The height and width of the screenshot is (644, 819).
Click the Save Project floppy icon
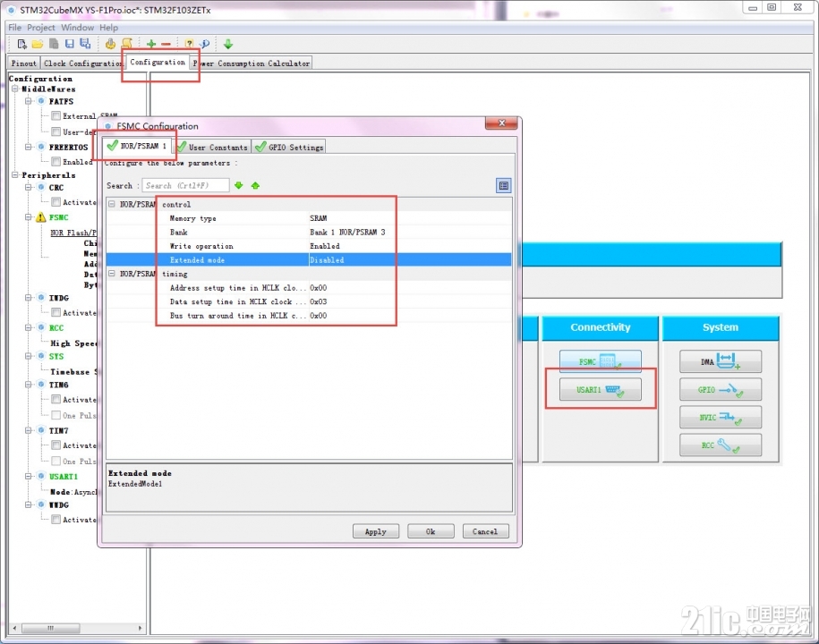70,45
